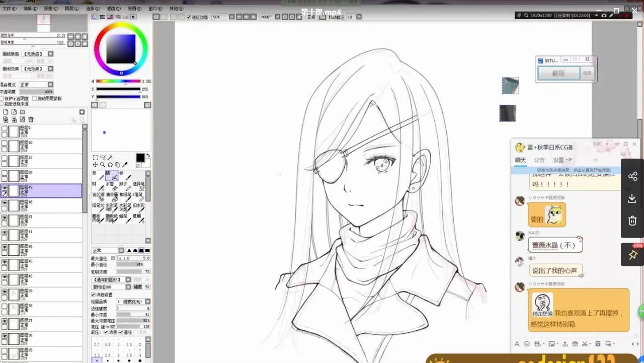Click the trash icon in the dark side panel
Image resolution: width=644 pixels, height=363 pixels.
[x=632, y=221]
